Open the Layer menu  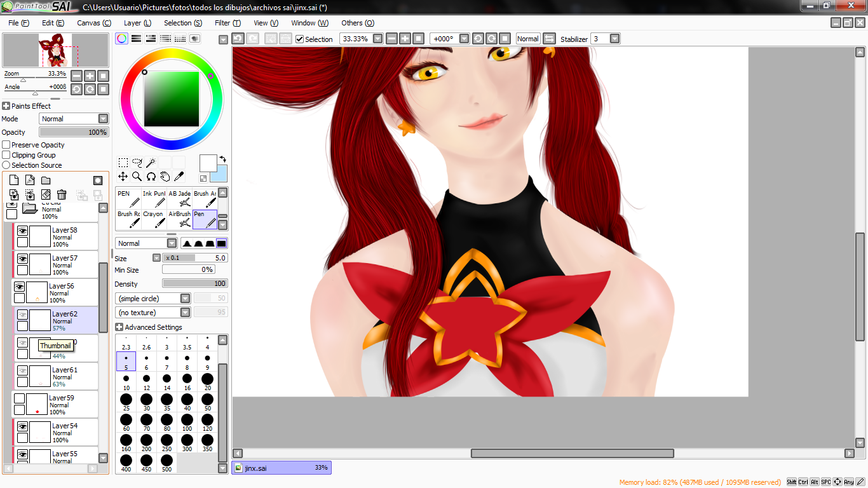point(137,23)
